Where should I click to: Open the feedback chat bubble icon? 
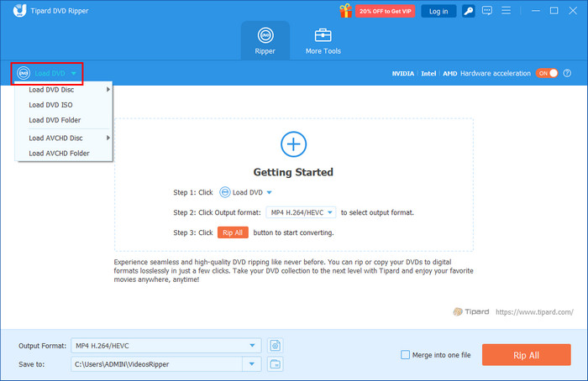click(489, 11)
